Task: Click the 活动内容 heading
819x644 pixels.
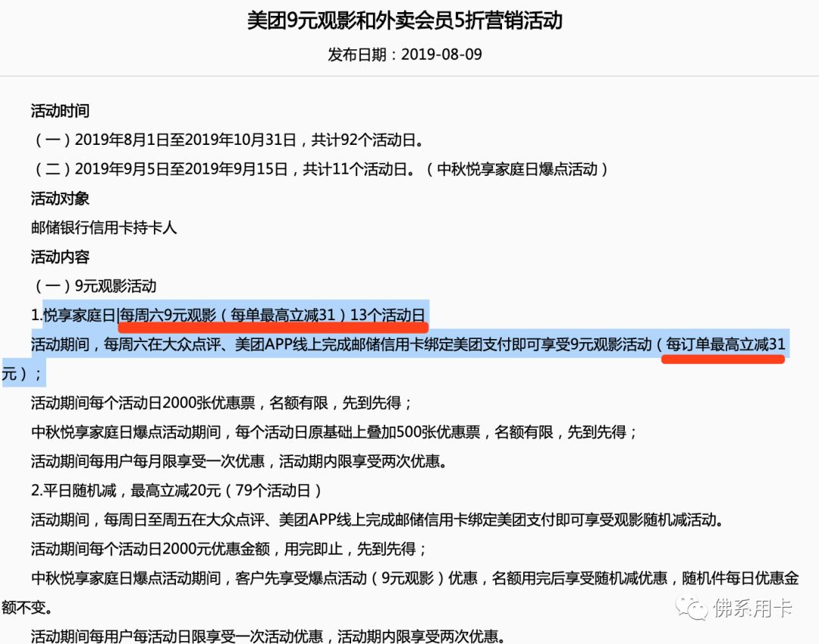Action: click(x=60, y=257)
